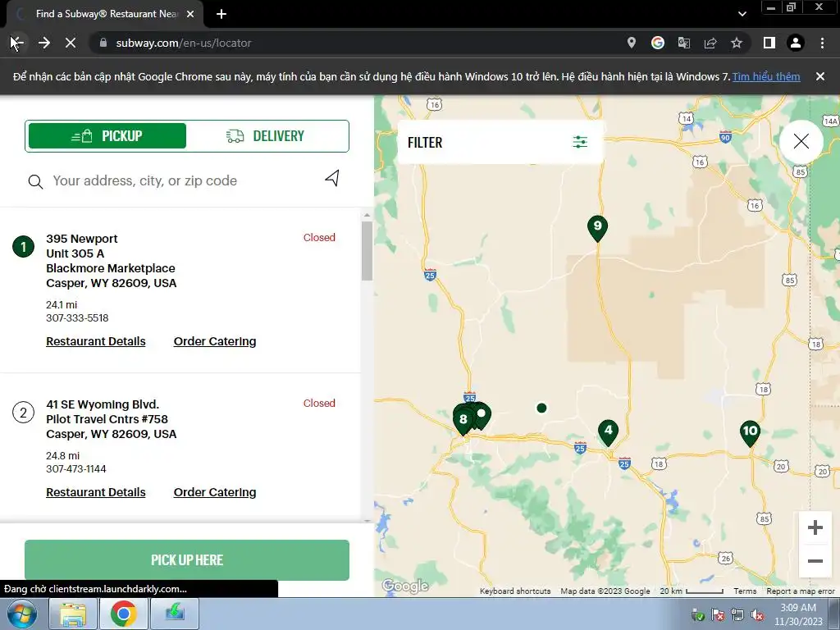Bookmark this page with the star icon
The width and height of the screenshot is (840, 630).
pos(737,43)
